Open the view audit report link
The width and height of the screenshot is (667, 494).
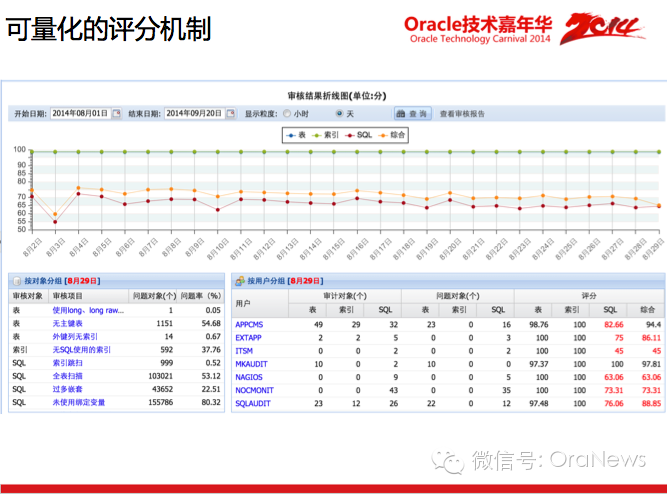click(x=462, y=114)
